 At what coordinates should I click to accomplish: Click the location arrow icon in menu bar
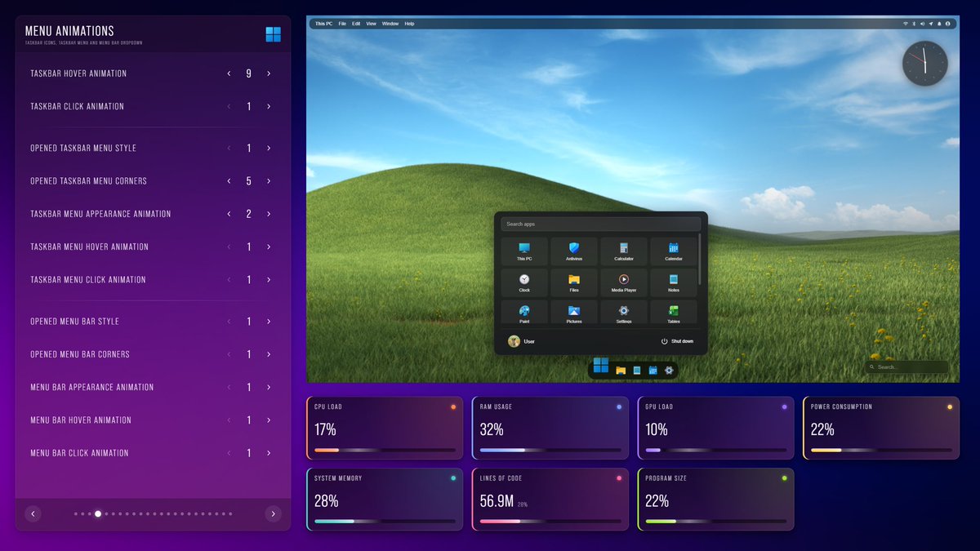click(x=931, y=24)
